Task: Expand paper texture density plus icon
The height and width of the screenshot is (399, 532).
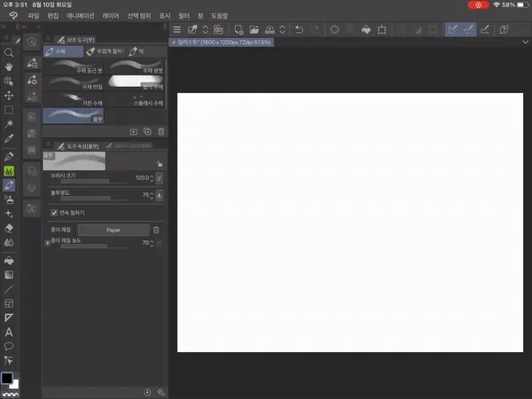Action: tap(48, 243)
